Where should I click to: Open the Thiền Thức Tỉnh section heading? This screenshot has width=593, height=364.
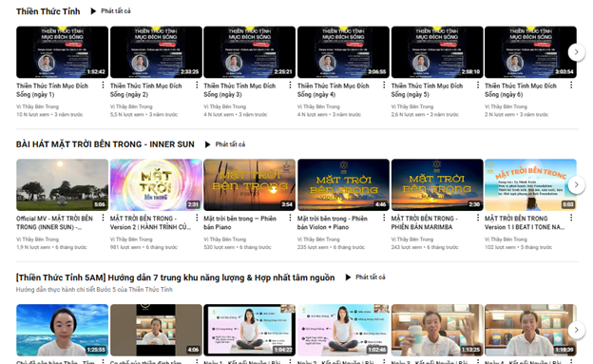(48, 11)
